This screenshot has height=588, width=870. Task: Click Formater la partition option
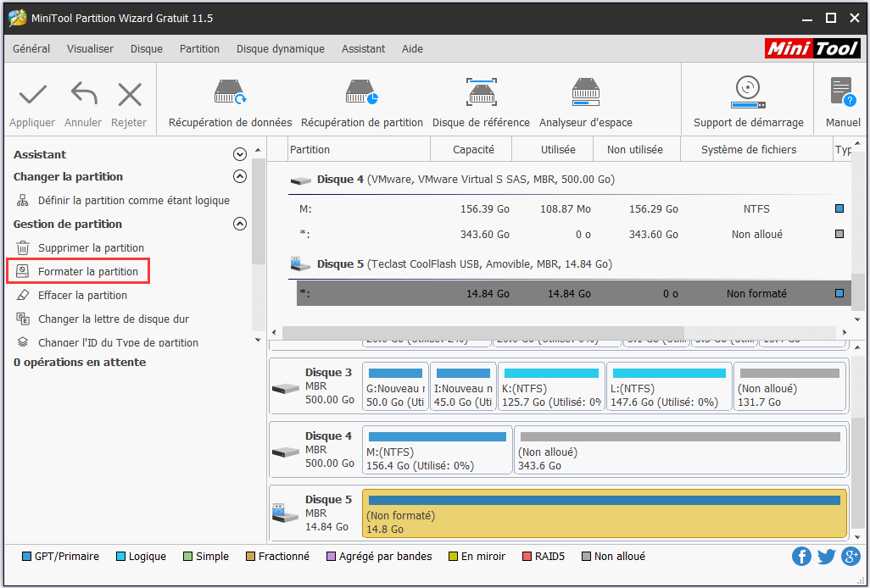tap(78, 272)
